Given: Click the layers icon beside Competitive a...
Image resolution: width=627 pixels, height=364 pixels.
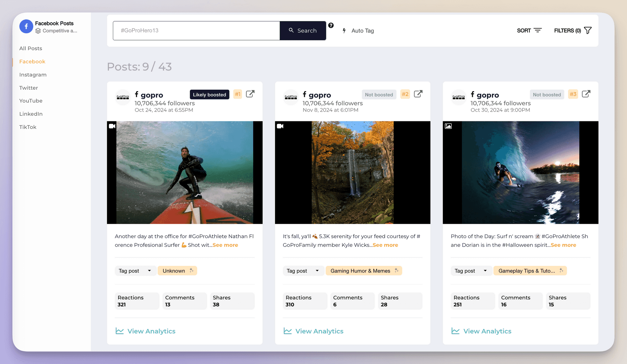Looking at the screenshot, I should click(38, 31).
